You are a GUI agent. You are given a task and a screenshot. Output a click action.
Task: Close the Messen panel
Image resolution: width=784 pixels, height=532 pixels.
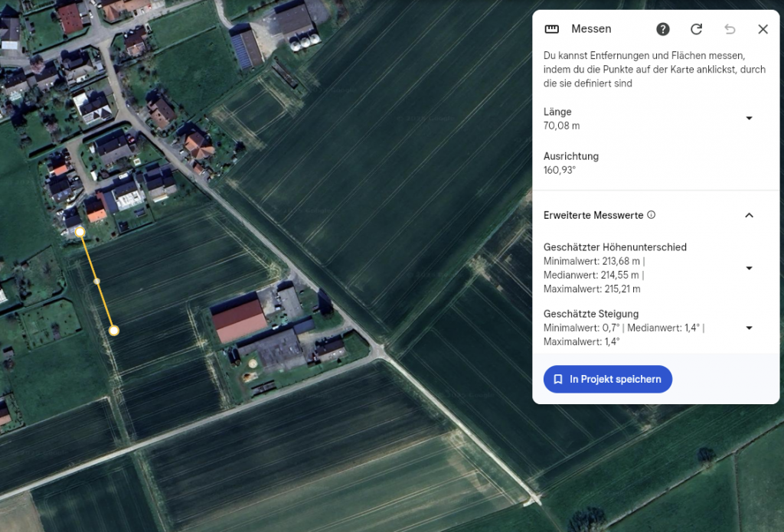763,29
